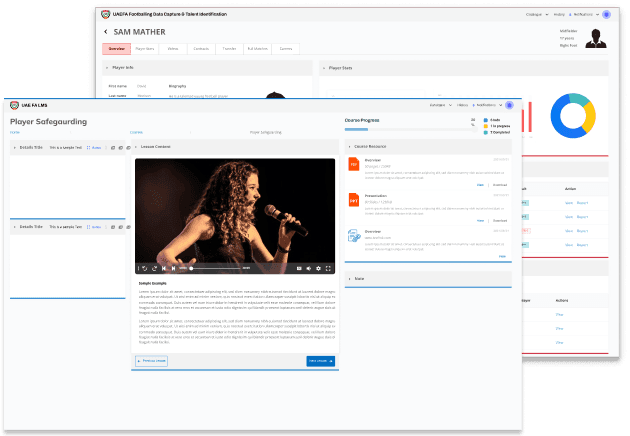Viewport: 630px width, 436px height.
Task: Open the Sam Mather profile photo
Action: pos(597,39)
